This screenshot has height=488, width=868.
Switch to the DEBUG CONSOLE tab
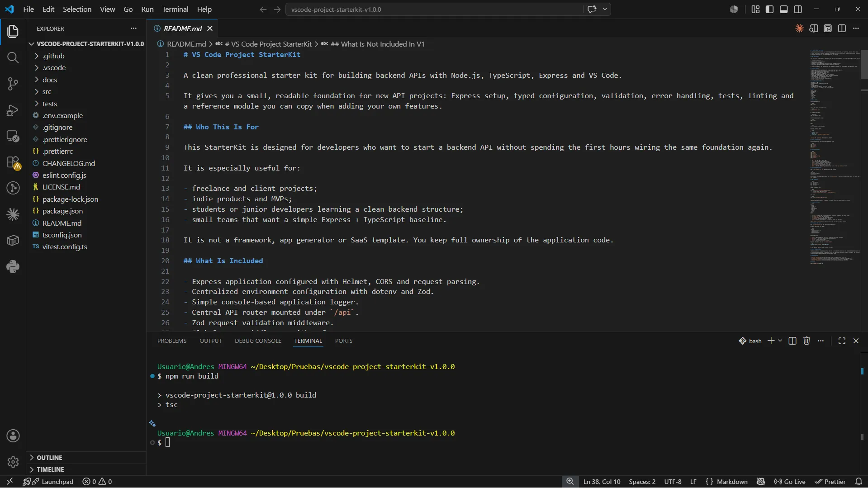click(258, 341)
